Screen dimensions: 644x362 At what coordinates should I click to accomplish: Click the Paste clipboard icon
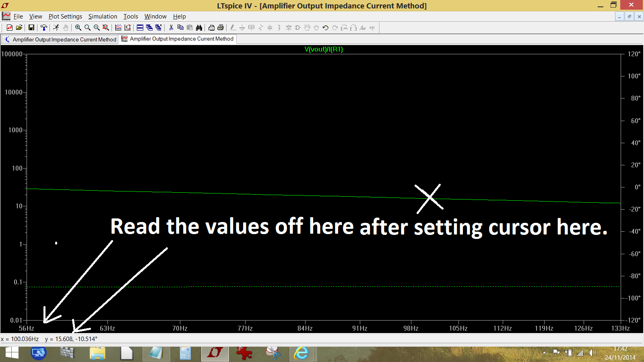[190, 27]
